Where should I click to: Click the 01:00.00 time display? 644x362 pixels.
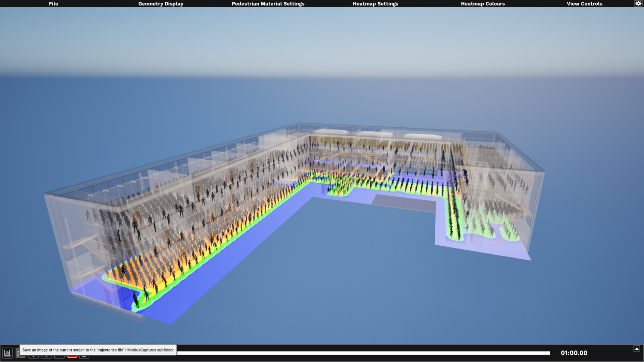pos(574,353)
